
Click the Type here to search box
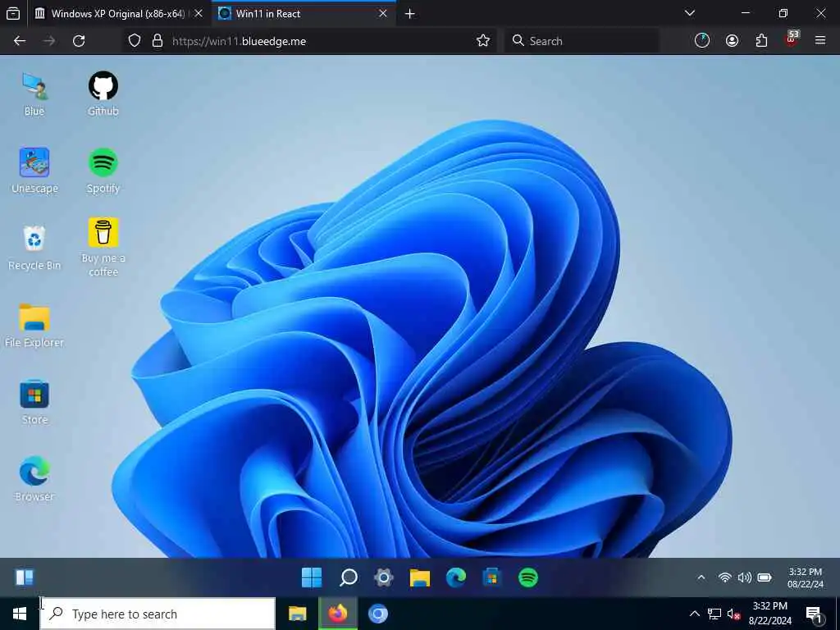coord(157,614)
